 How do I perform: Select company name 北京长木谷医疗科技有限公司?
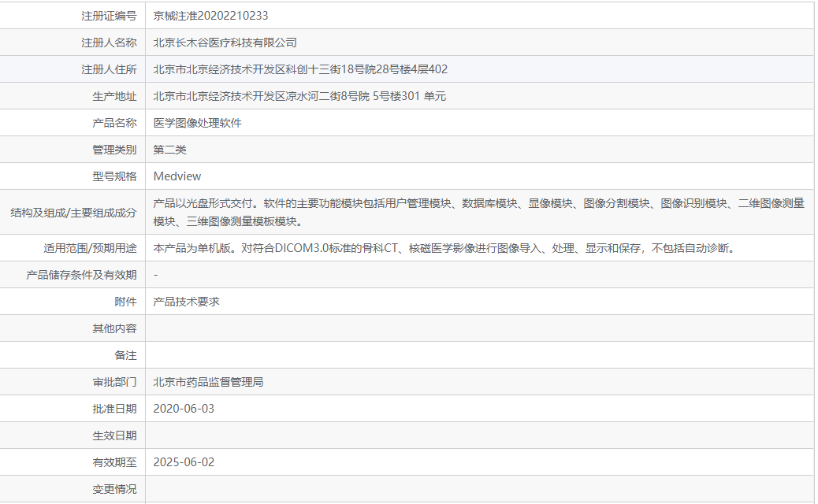point(225,43)
